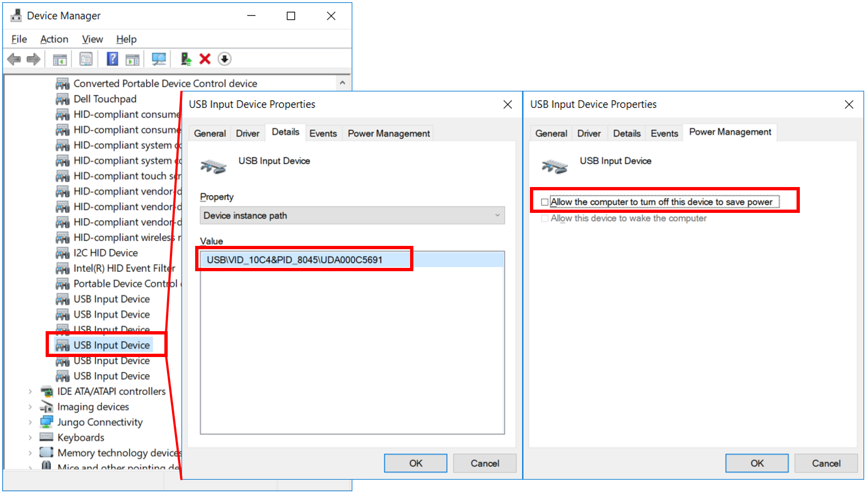Image resolution: width=868 pixels, height=494 pixels.
Task: Select the Portable Device Control entry
Action: coord(127,284)
